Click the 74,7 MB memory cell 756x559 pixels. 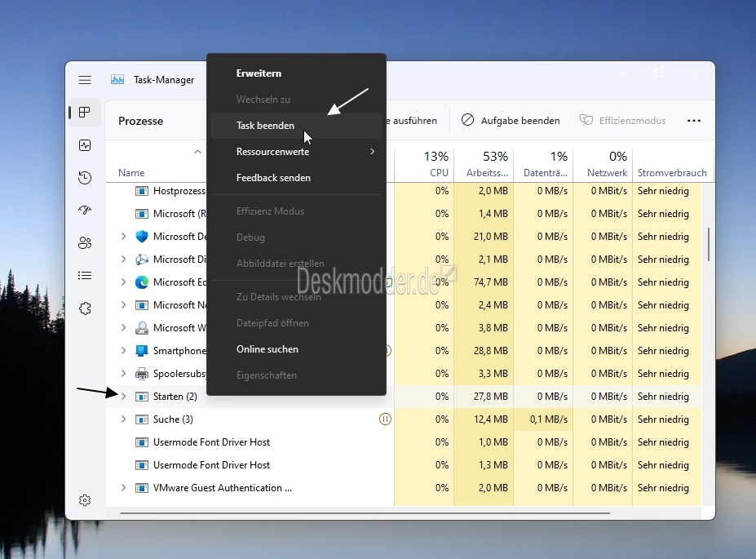coord(484,282)
